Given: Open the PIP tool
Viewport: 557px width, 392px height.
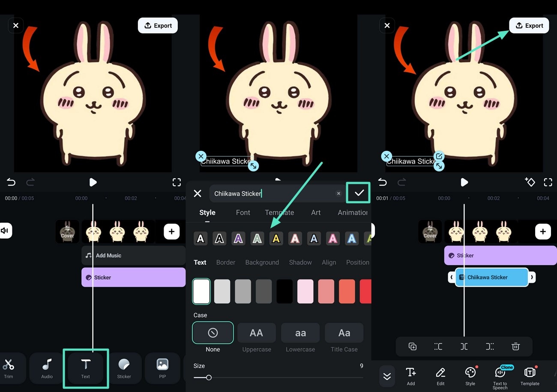Looking at the screenshot, I should pos(162,368).
